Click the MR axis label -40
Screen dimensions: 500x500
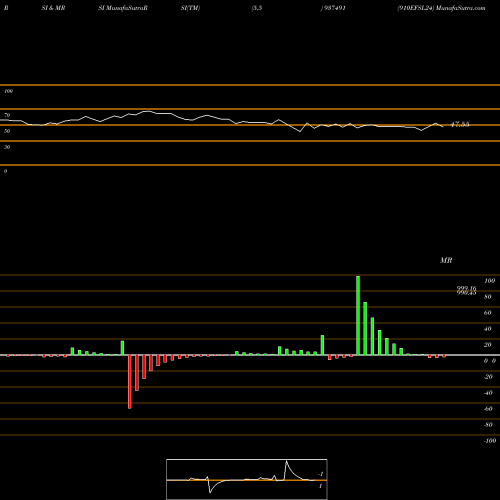point(488,393)
